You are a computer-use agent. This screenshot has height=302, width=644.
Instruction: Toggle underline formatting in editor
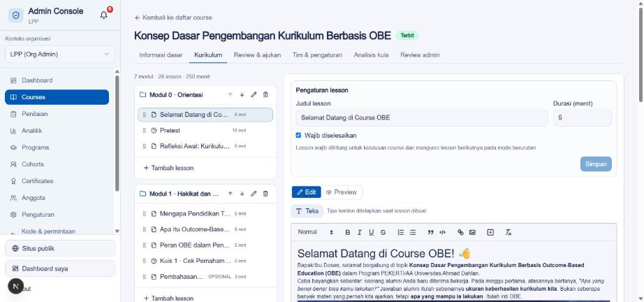point(372,232)
